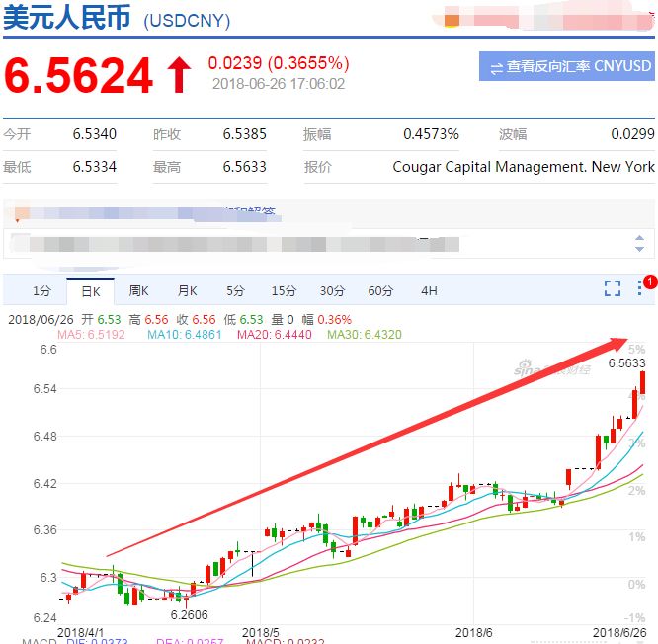Image resolution: width=658 pixels, height=644 pixels.
Task: Click the MA10: 6.4861 indicator label
Action: click(184, 335)
